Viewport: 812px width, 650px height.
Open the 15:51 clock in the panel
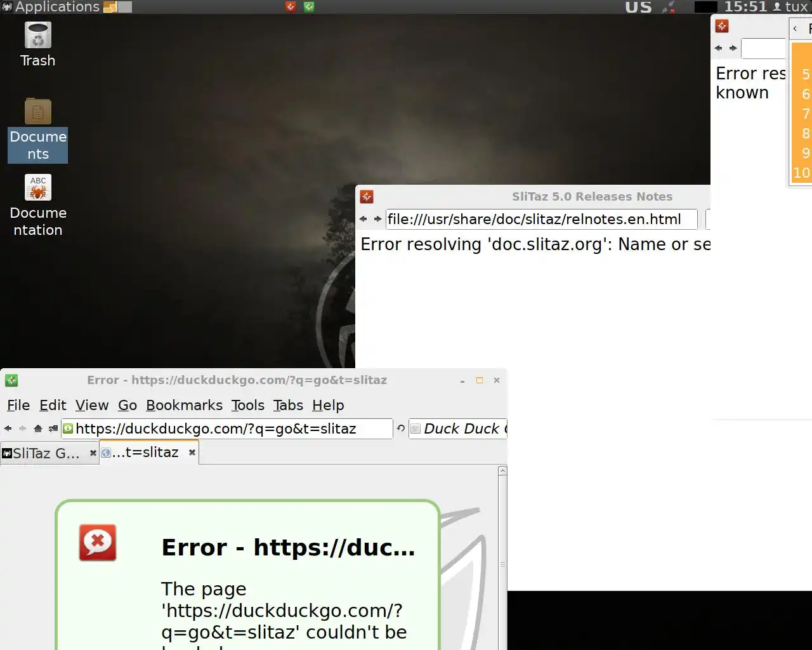tap(745, 7)
